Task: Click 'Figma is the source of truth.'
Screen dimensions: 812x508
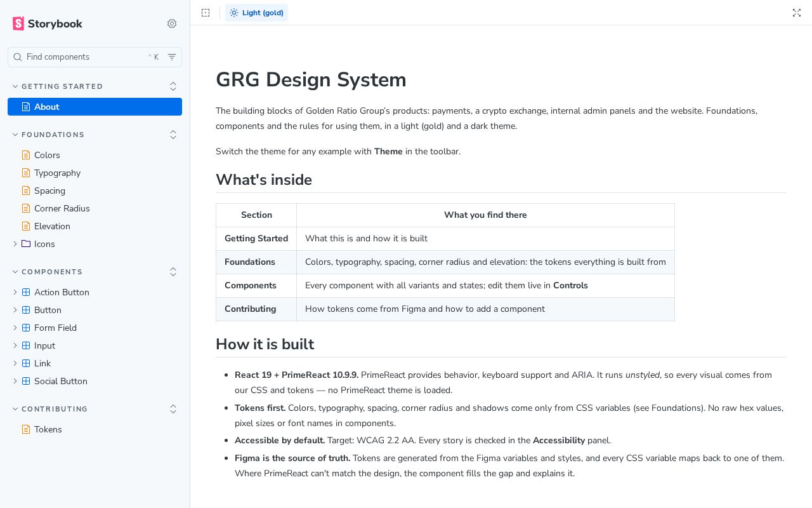Action: (292, 458)
